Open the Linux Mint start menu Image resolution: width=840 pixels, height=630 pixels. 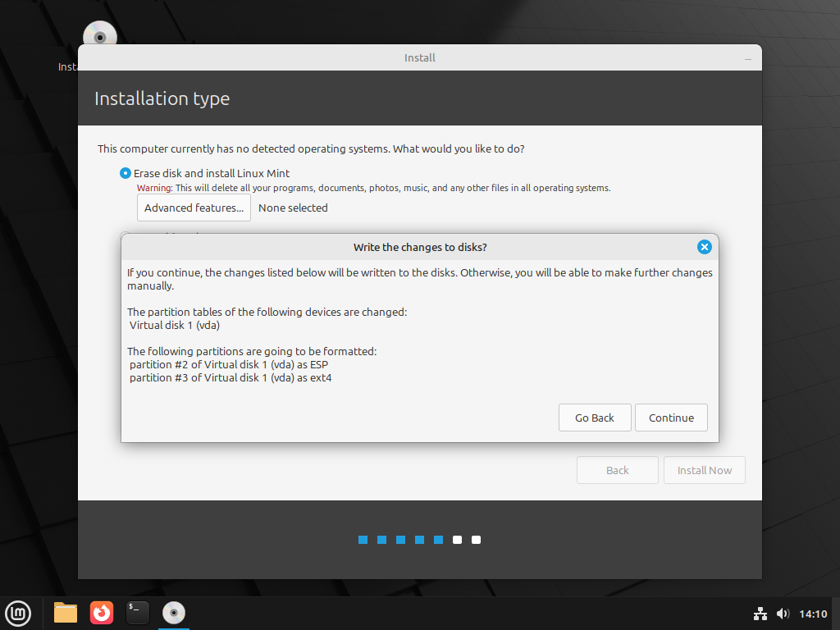[18, 613]
